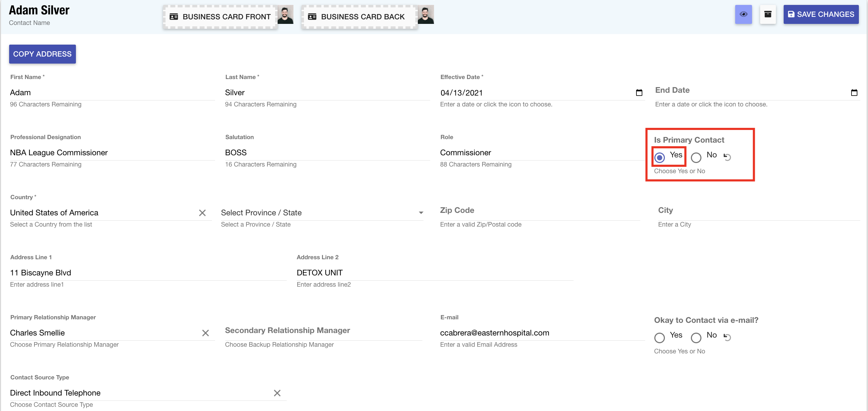Reset the Okay to Contact via e-mail choice

pyautogui.click(x=727, y=337)
